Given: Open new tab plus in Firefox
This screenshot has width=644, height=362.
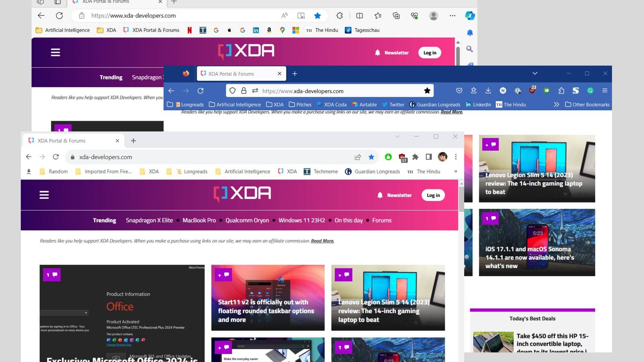Looking at the screenshot, I should (x=295, y=74).
